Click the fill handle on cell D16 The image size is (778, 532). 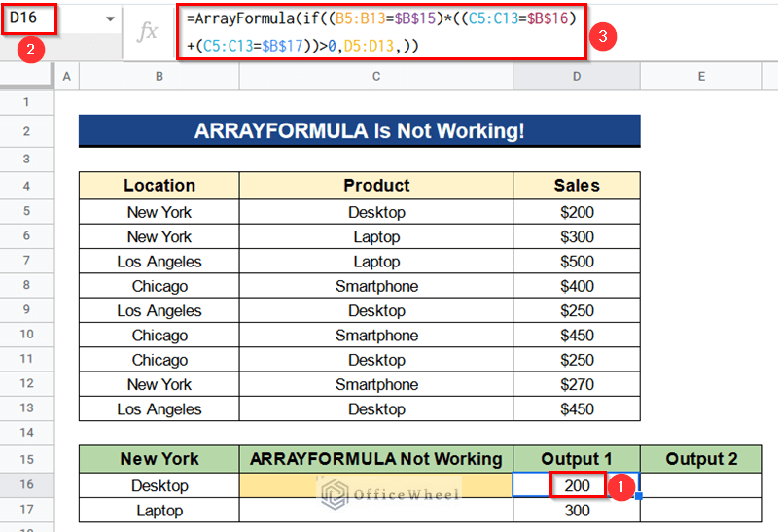click(639, 496)
